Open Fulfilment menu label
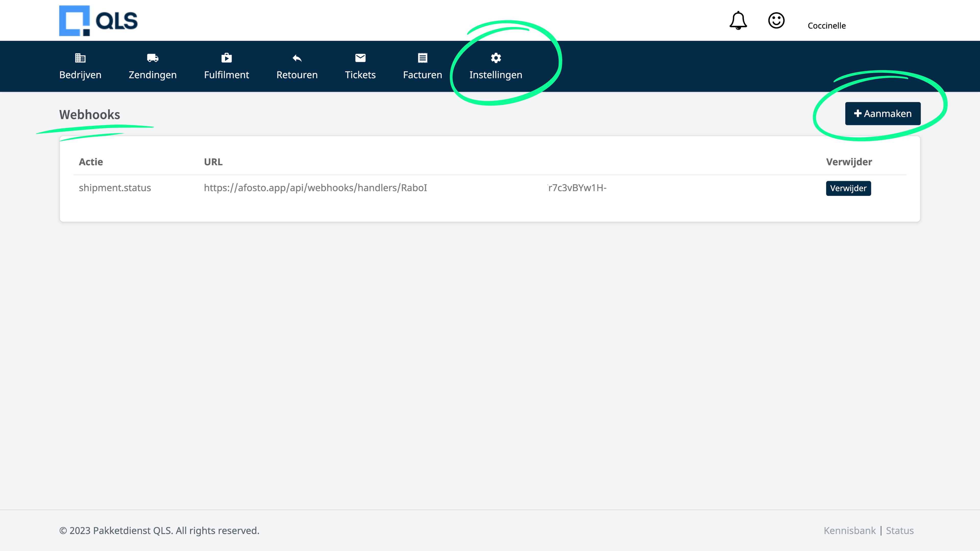This screenshot has width=980, height=551. (226, 75)
